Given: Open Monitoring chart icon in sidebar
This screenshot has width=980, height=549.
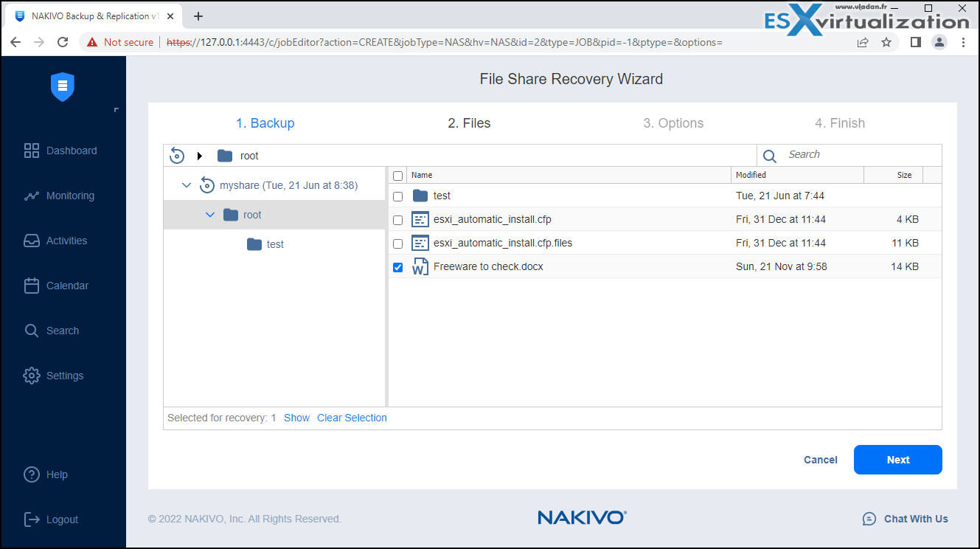Looking at the screenshot, I should click(32, 196).
